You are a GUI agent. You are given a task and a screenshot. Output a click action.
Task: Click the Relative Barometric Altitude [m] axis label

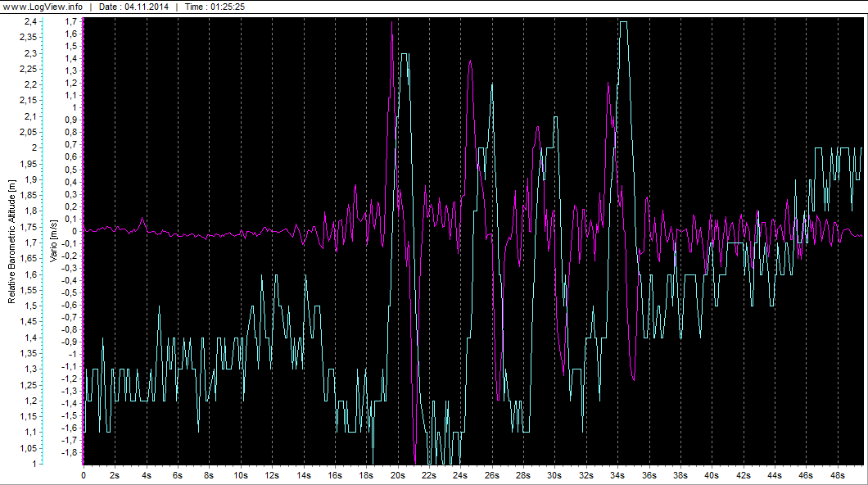click(x=11, y=242)
